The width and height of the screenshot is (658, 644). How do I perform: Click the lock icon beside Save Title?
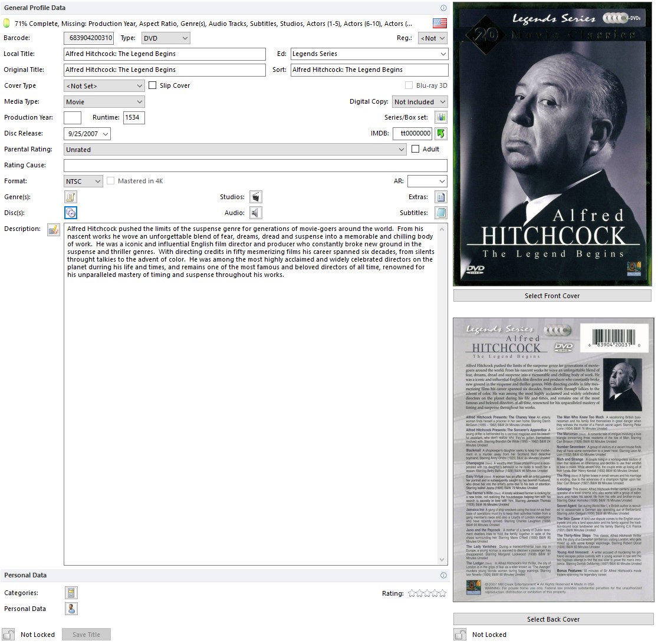[x=8, y=635]
